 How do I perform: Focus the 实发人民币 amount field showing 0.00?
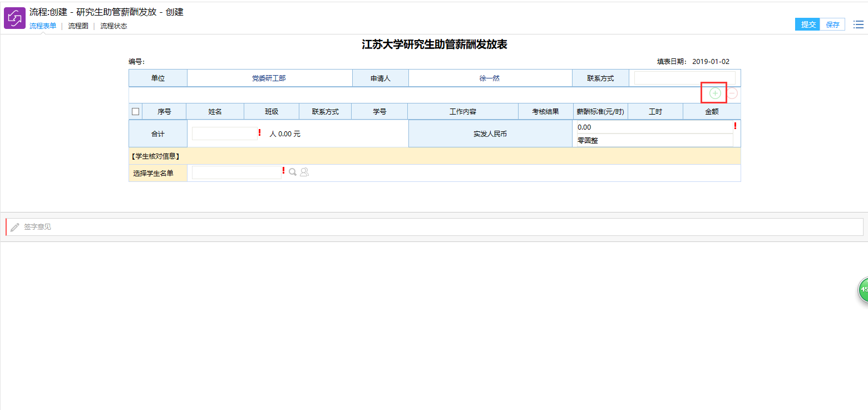[x=655, y=127]
